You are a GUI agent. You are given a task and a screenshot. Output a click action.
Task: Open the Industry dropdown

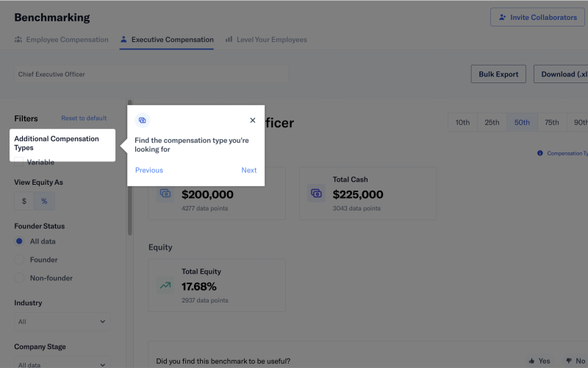62,322
